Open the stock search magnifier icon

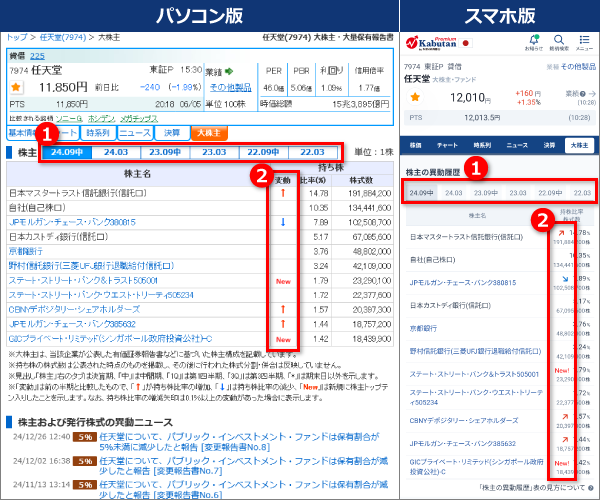559,42
